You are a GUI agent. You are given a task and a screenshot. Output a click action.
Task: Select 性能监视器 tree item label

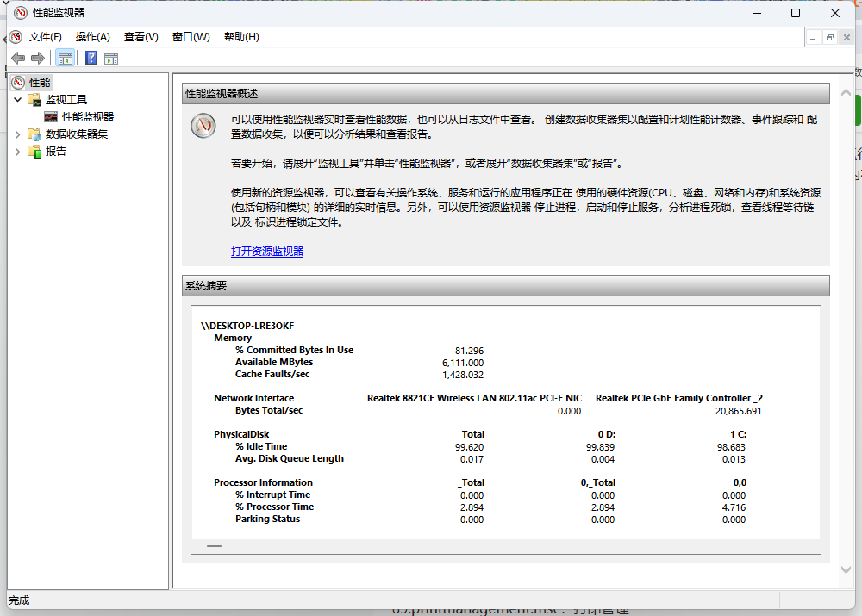pyautogui.click(x=88, y=117)
